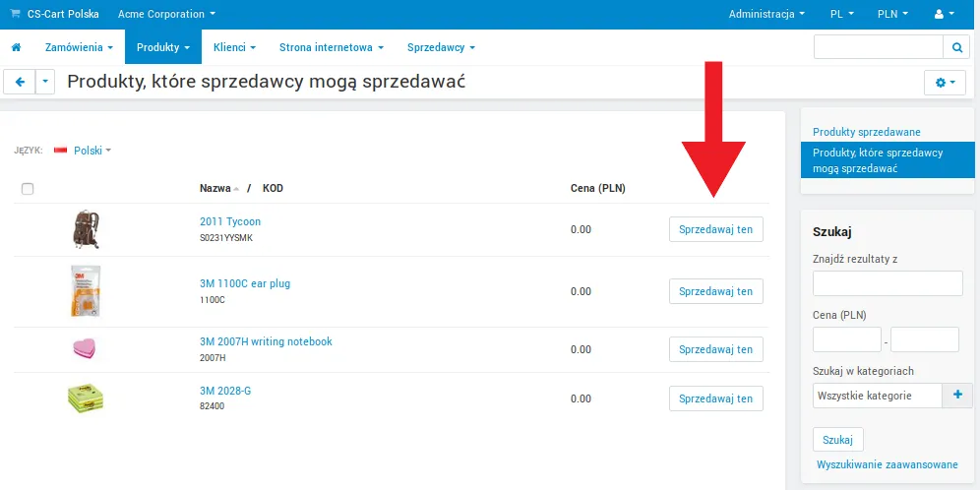
Task: Click CS-Cart Polska store link
Action: pyautogui.click(x=63, y=14)
